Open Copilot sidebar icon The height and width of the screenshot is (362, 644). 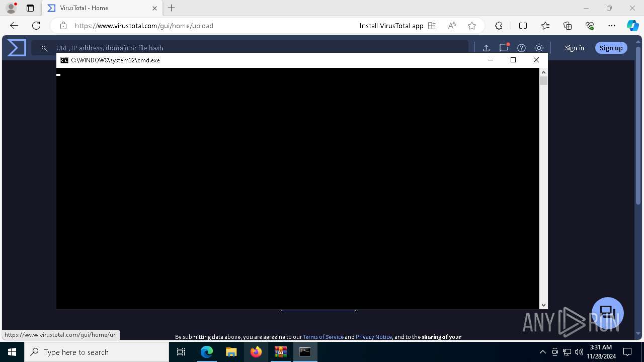tap(632, 26)
